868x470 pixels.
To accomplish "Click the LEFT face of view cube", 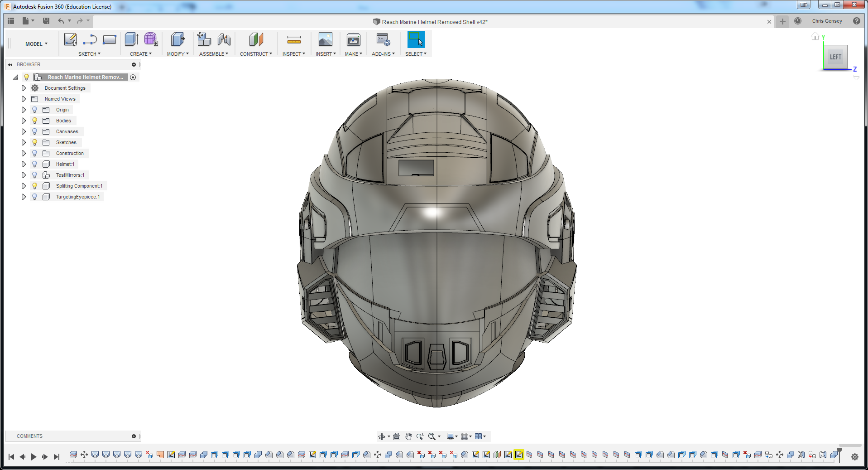I will (x=835, y=57).
